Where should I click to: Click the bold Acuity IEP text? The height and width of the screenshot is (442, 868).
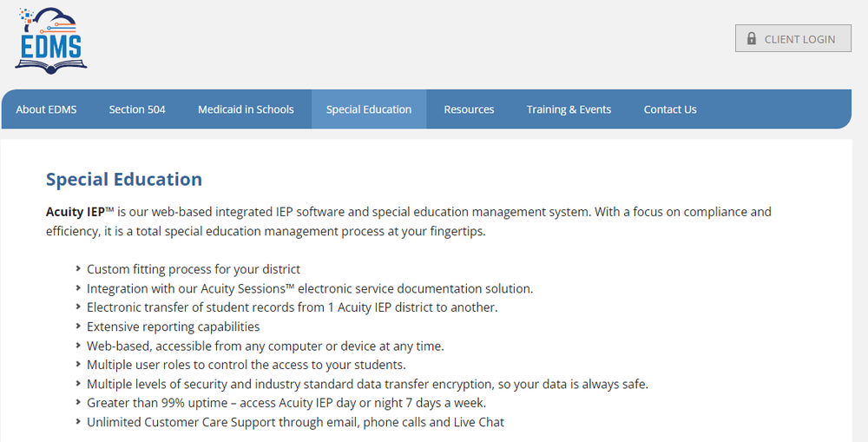coord(76,212)
